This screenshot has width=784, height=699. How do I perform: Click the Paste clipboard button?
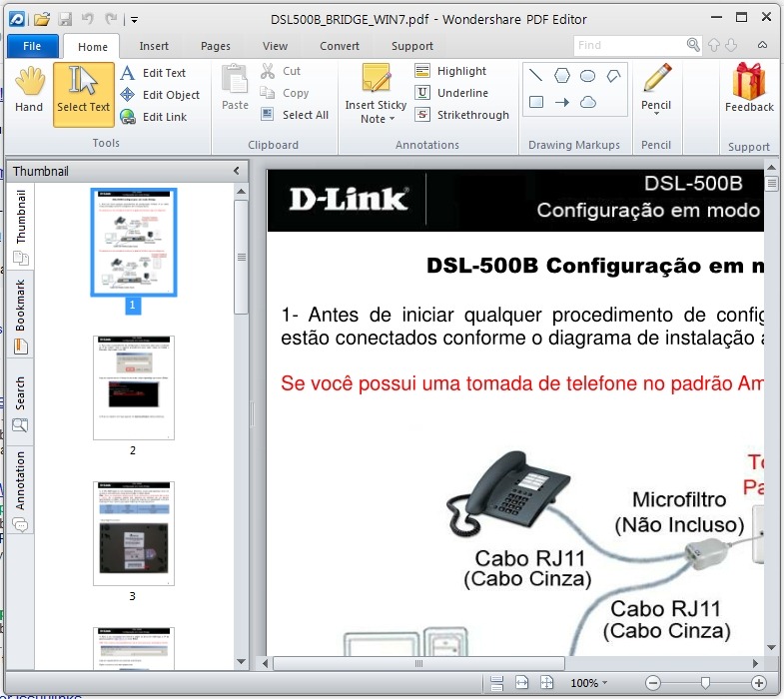pos(235,88)
